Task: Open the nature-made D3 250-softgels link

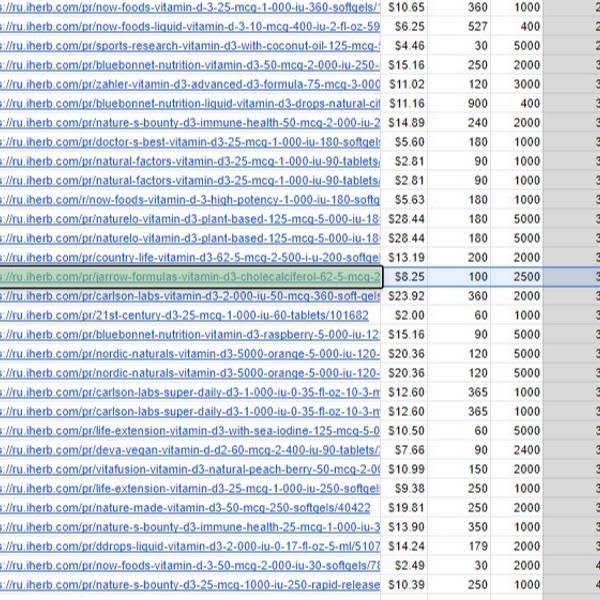Action: click(185, 508)
